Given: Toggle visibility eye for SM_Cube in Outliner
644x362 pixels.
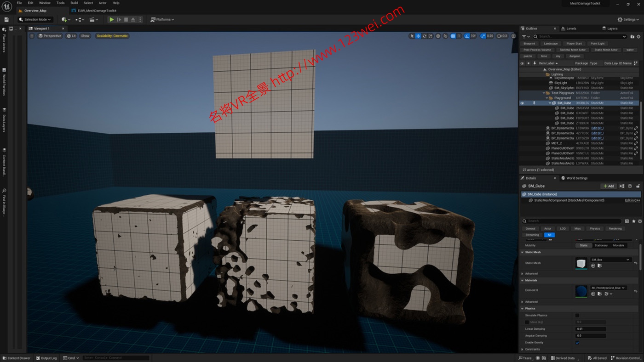Looking at the screenshot, I should tap(522, 103).
